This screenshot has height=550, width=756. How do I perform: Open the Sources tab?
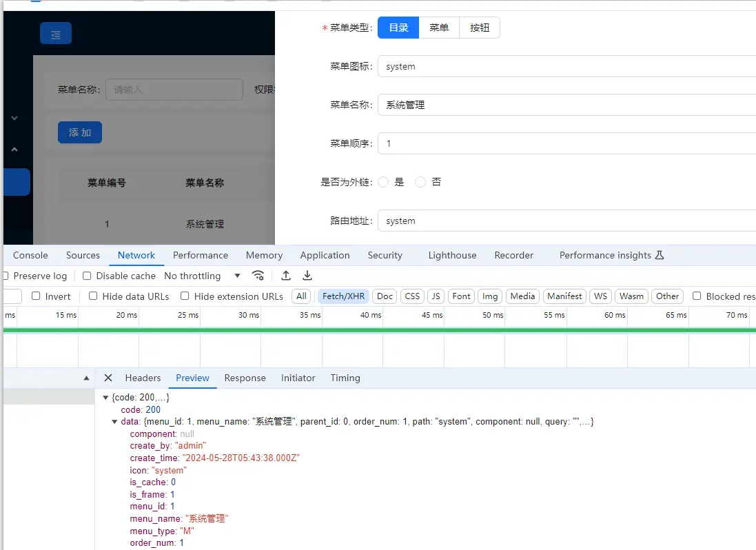click(x=83, y=255)
